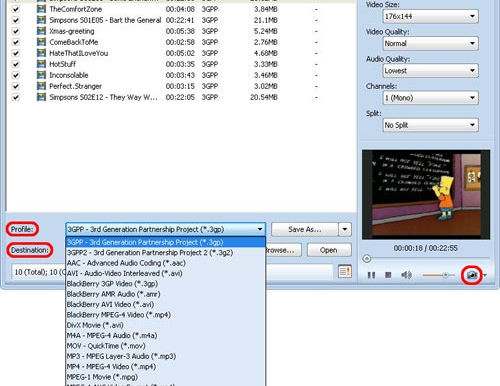Click the file icon beside HateThatILoveYou
Image resolution: width=500 pixels, height=386 pixels.
click(x=41, y=53)
